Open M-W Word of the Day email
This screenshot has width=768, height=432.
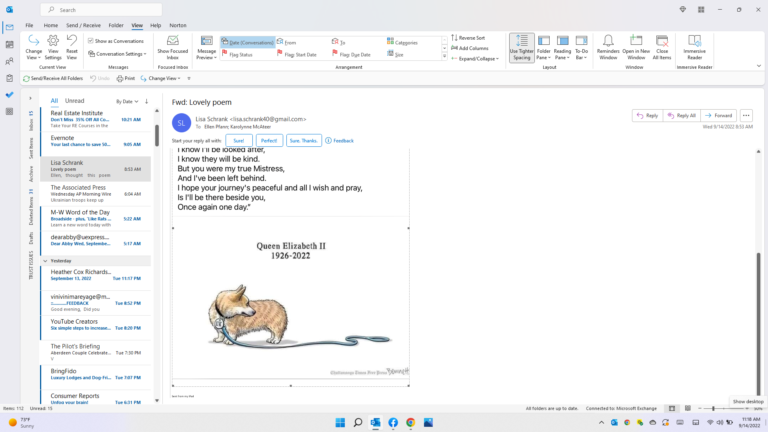[96, 218]
